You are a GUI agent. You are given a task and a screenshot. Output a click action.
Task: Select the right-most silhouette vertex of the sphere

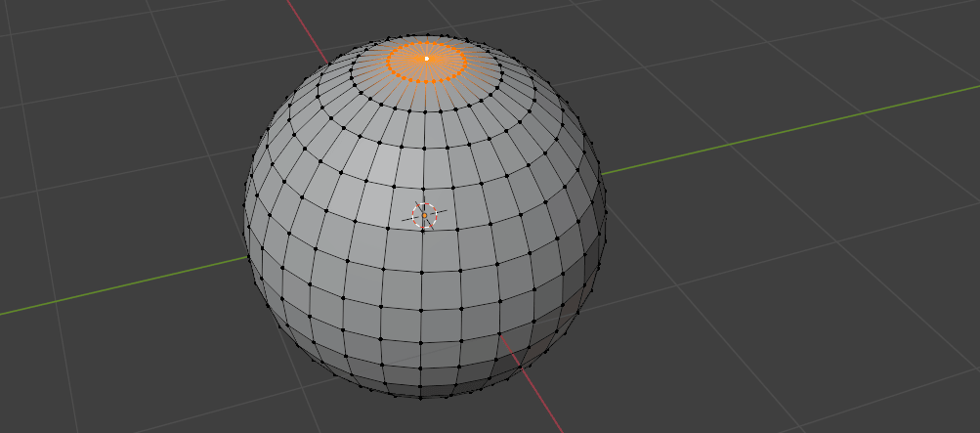click(606, 212)
